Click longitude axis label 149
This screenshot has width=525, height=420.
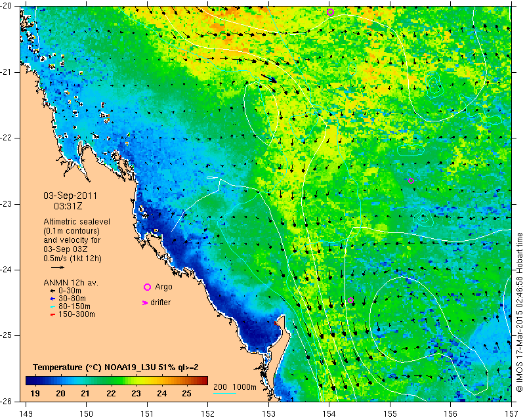tap(26, 414)
